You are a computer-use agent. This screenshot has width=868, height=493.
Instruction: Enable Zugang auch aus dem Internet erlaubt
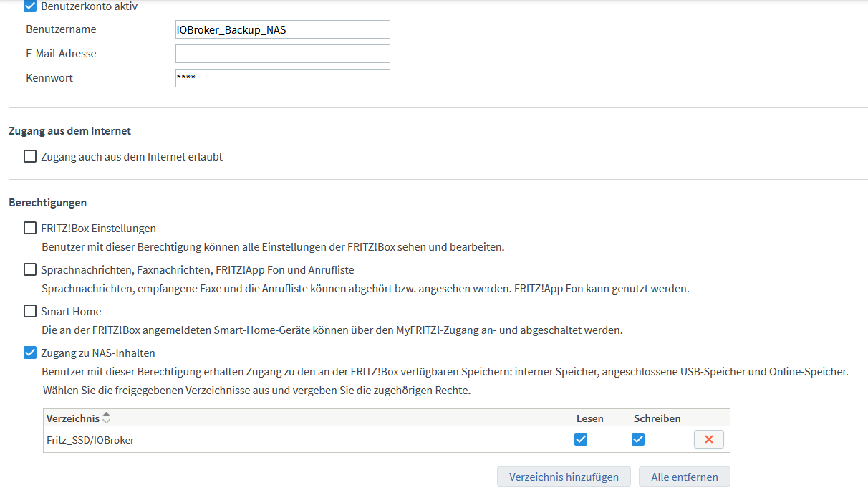click(x=30, y=156)
